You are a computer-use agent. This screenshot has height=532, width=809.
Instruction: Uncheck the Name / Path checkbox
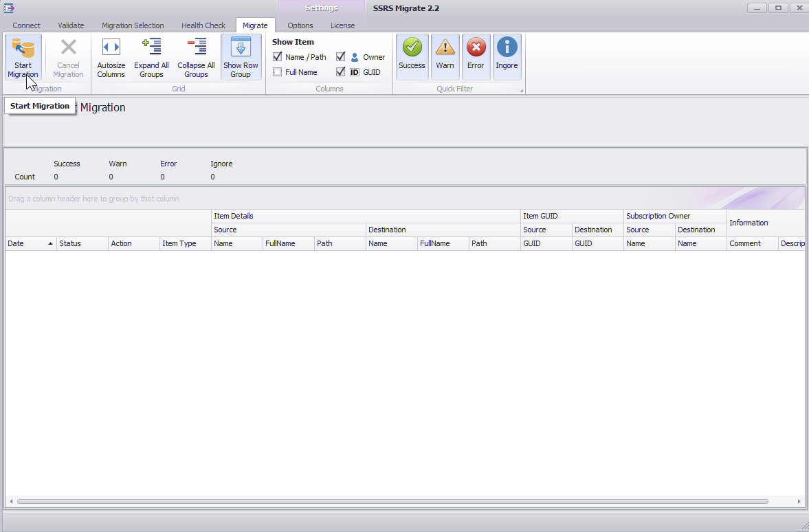277,57
